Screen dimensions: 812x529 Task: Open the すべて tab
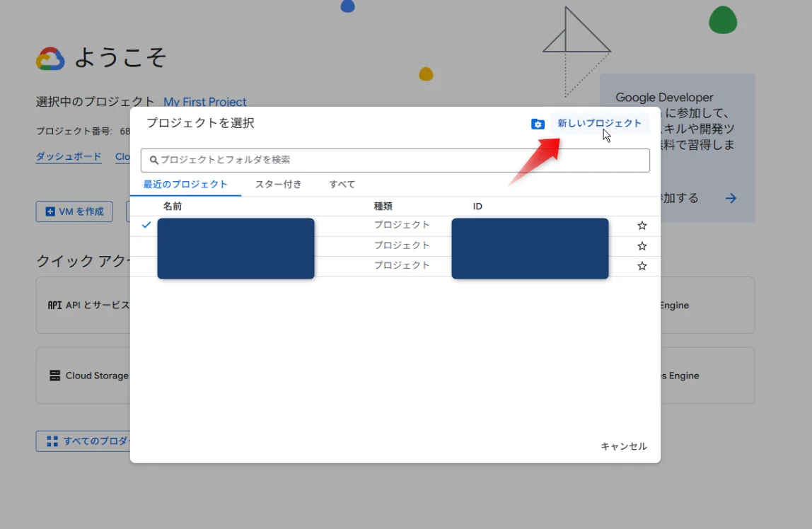(x=342, y=185)
